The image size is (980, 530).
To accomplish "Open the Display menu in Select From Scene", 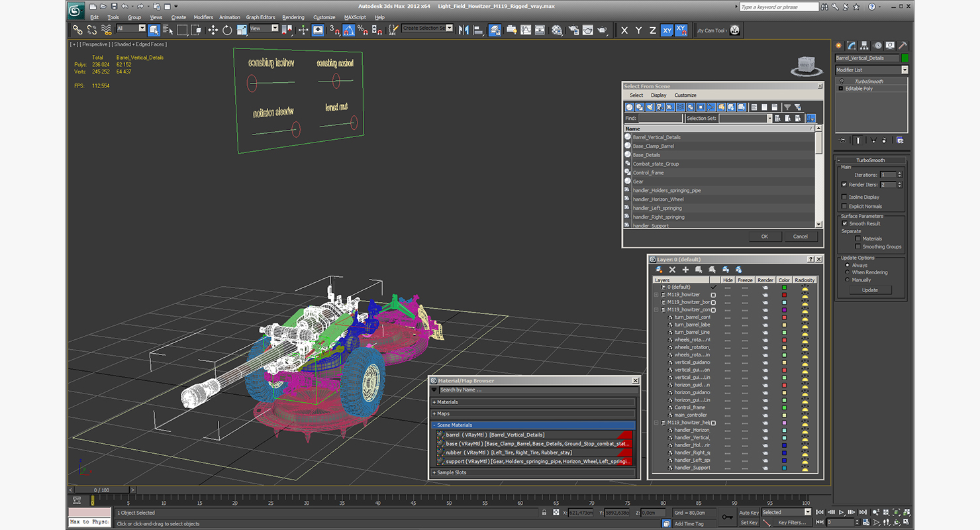I will pos(659,95).
